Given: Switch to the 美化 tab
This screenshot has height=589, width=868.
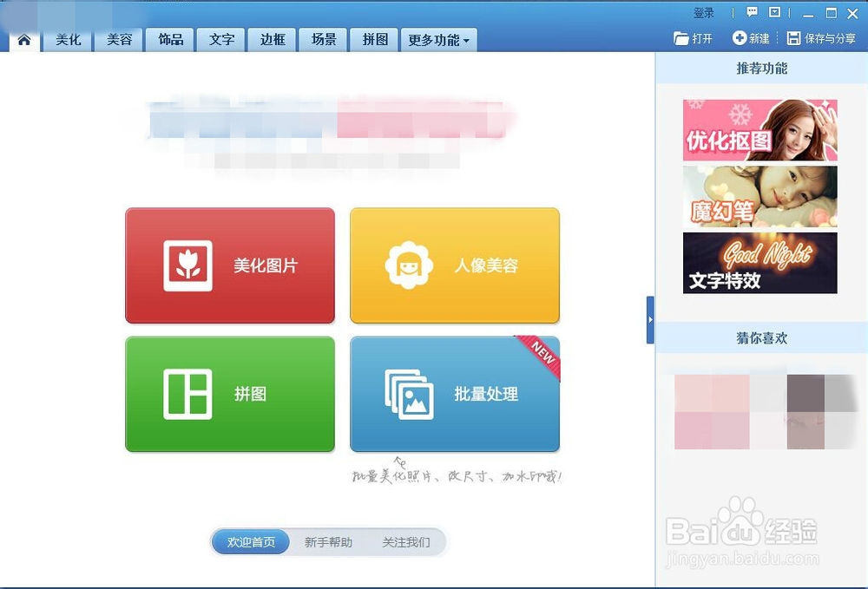Looking at the screenshot, I should [68, 39].
